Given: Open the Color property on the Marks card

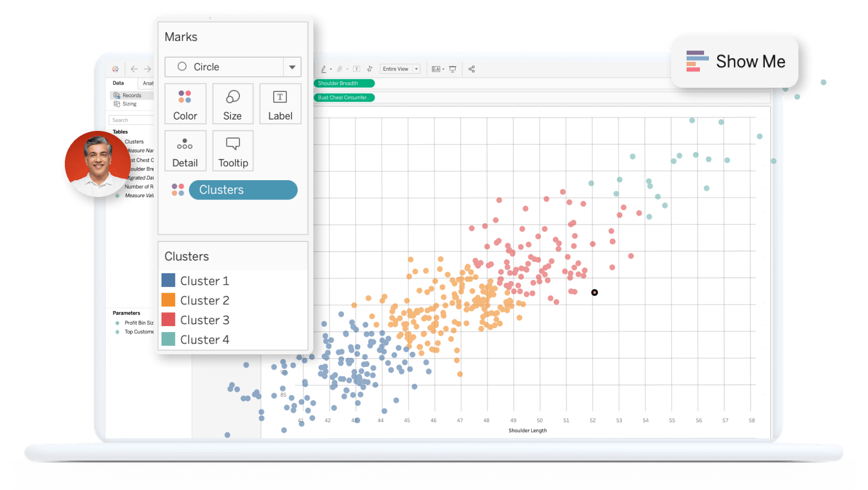Looking at the screenshot, I should click(x=185, y=103).
